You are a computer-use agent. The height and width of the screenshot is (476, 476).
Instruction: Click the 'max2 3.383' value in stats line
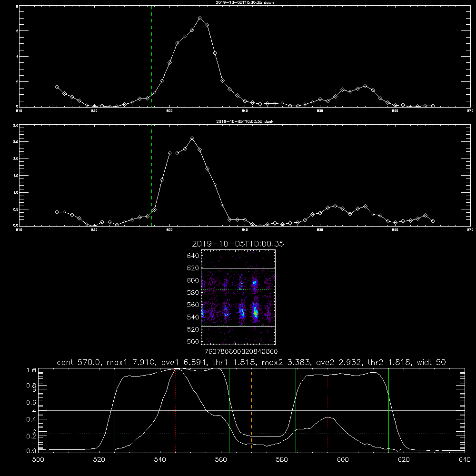tap(286, 362)
